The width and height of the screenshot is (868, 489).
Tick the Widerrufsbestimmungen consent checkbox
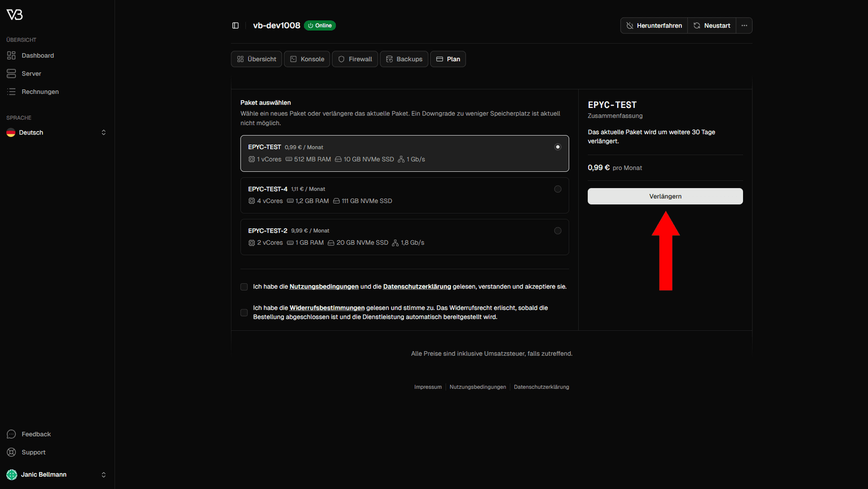pos(244,313)
